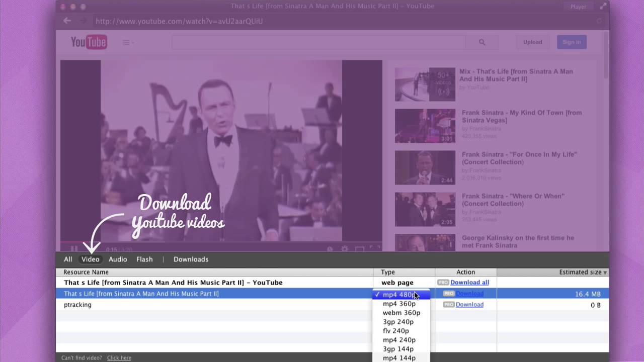644x362 pixels.
Task: Select the 'That s Life ... - YouTube' web page row
Action: (332, 283)
